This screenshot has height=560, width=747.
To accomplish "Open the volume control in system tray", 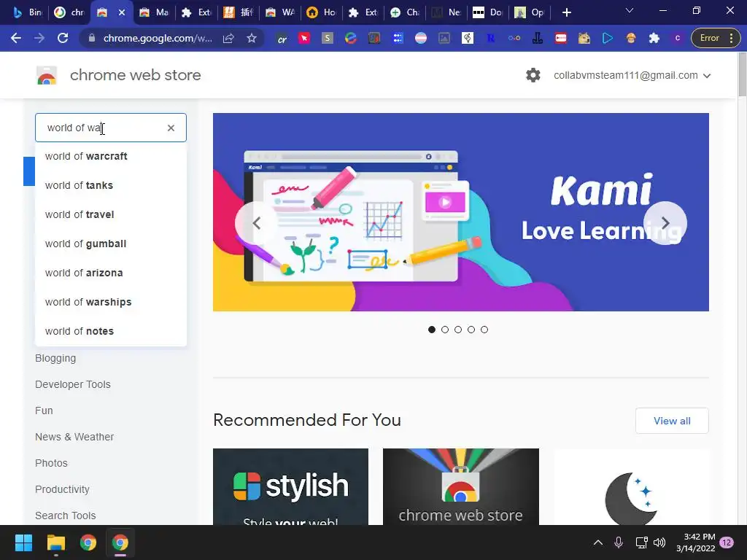I will click(x=659, y=542).
